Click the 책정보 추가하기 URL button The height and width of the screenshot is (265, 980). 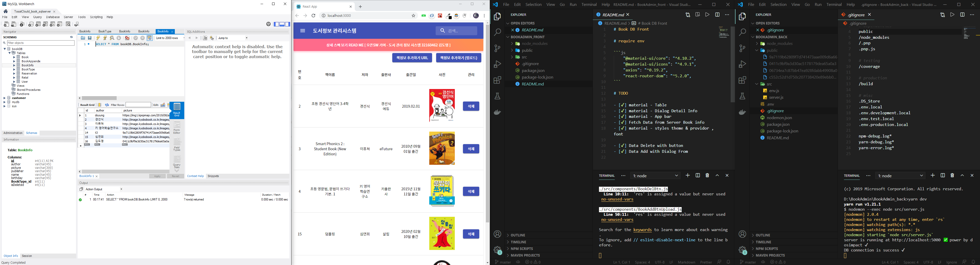(412, 58)
